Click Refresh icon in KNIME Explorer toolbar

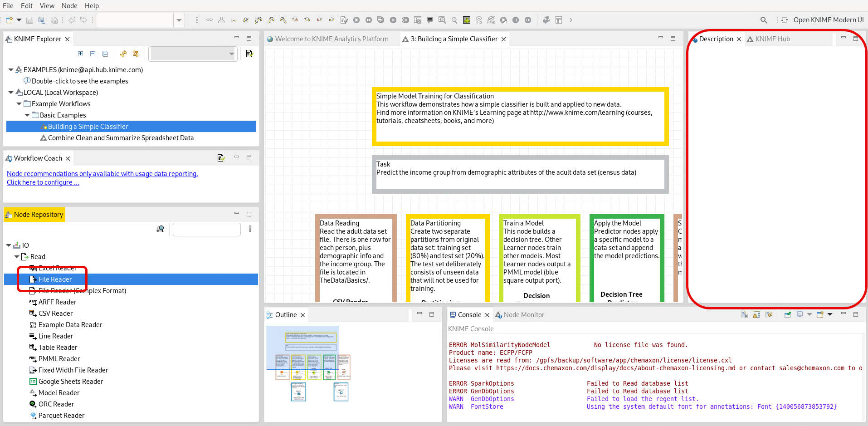tap(123, 54)
